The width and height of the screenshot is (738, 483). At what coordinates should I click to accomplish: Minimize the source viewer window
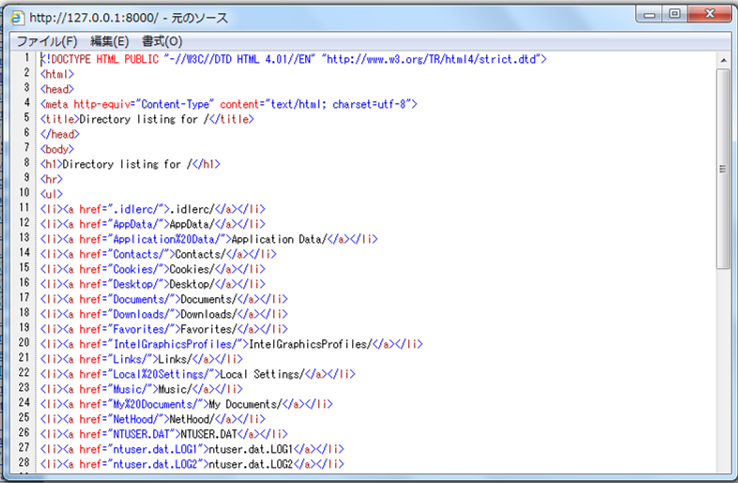(650, 14)
